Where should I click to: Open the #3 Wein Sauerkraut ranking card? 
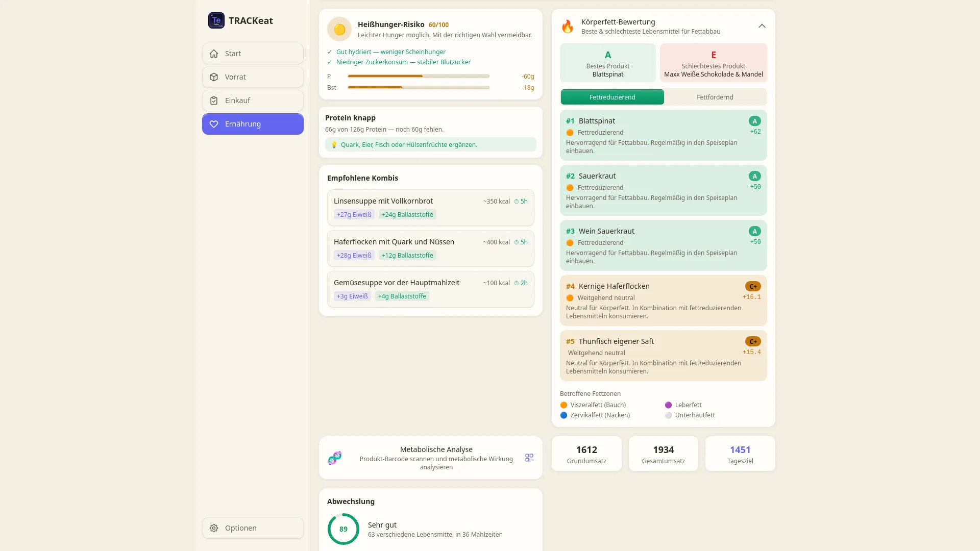click(664, 245)
